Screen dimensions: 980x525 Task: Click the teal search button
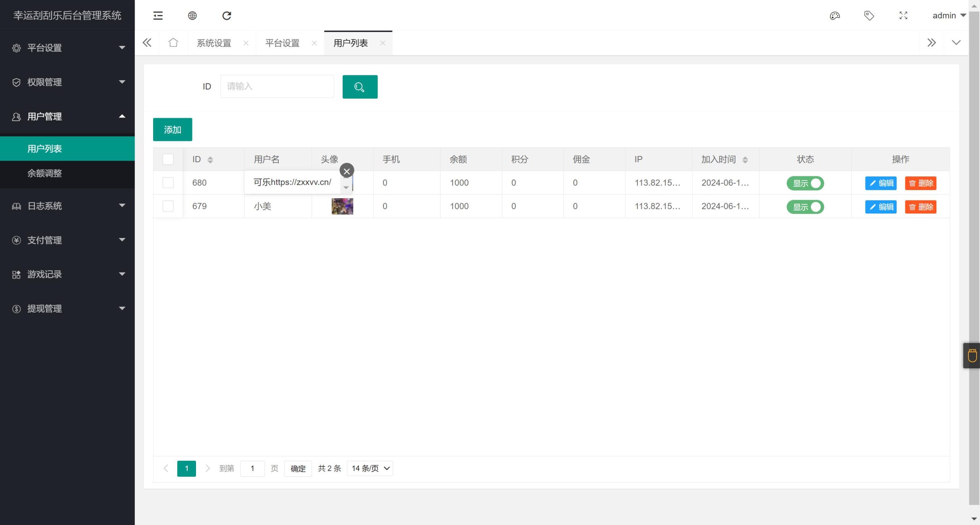coord(360,87)
